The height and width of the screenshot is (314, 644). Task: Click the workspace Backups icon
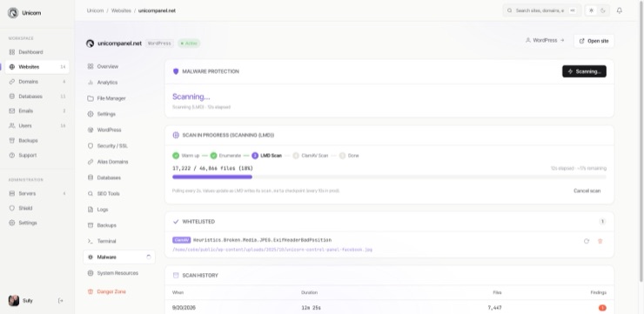point(12,140)
